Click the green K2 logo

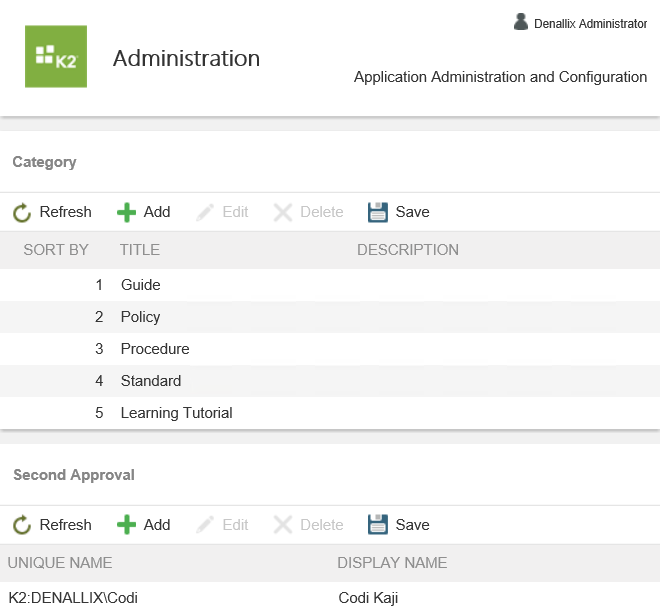(x=56, y=57)
